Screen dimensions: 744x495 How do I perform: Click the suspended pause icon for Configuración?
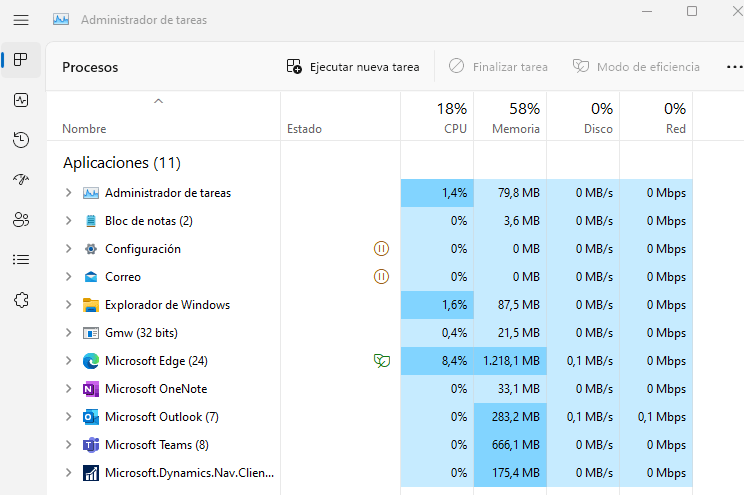381,249
